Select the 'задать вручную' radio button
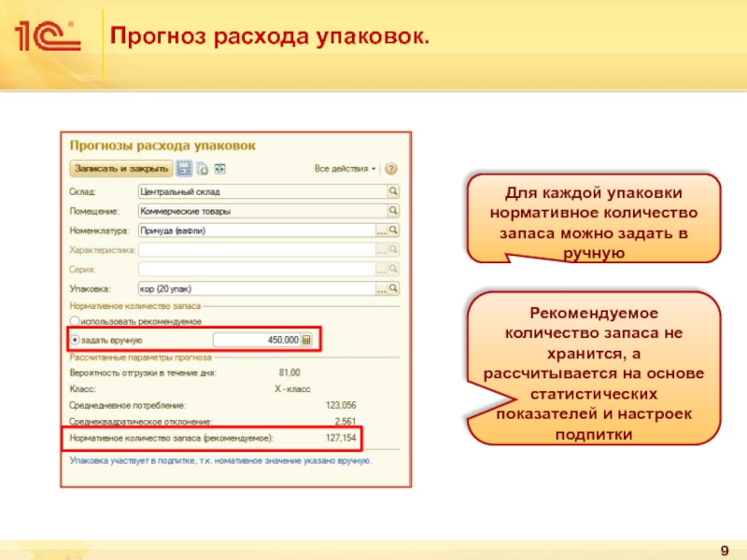The image size is (747, 560). coord(75,340)
